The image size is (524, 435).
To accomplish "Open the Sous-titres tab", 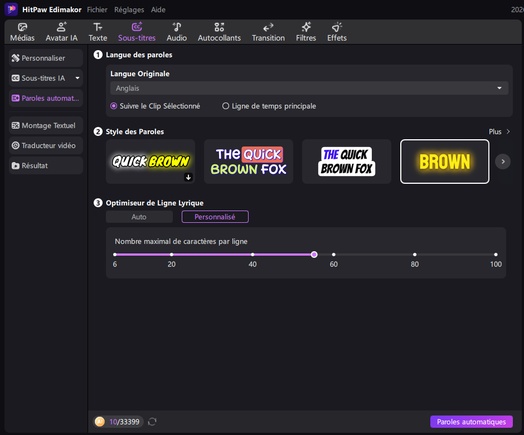I will click(137, 32).
